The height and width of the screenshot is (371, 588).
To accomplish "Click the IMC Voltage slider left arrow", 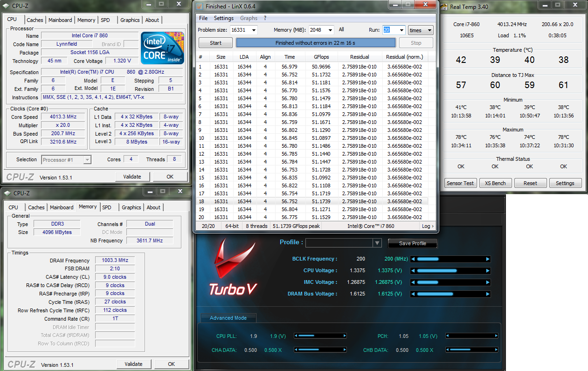I will [413, 282].
